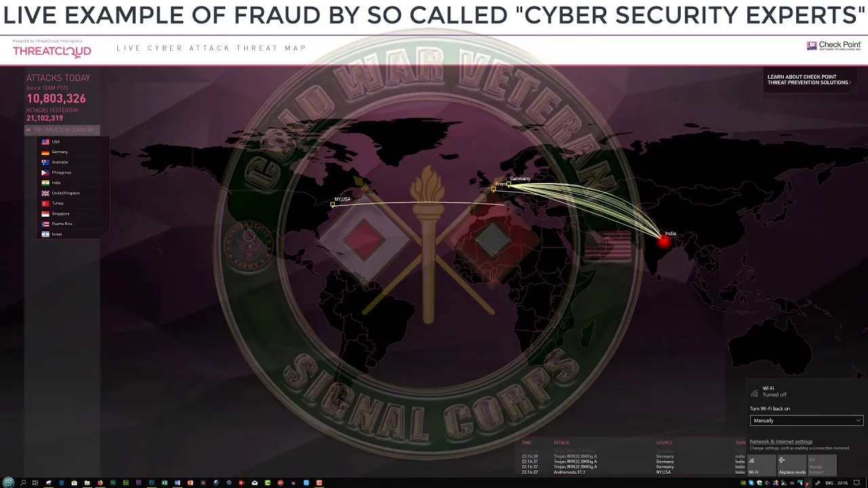Click the red India attack marker
Image resolution: width=868 pixels, height=488 pixels.
tap(663, 239)
